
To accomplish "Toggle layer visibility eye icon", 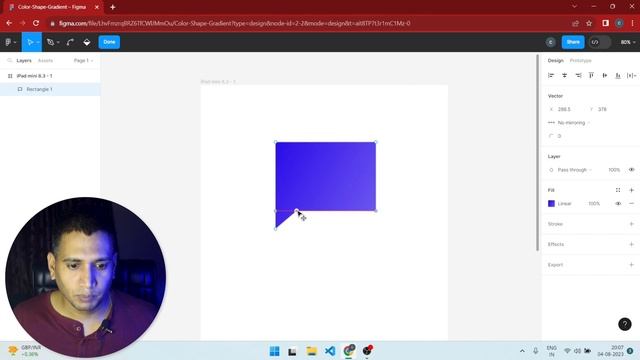I will [x=631, y=170].
